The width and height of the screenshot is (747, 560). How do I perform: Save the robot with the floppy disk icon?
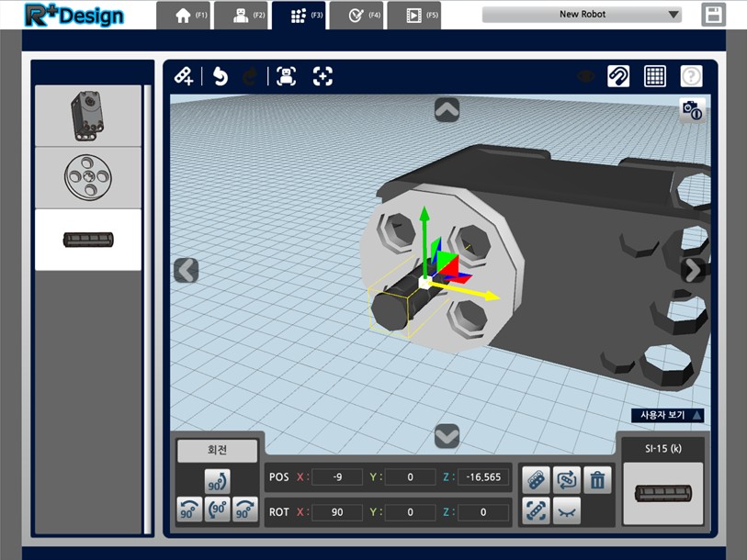click(x=713, y=15)
